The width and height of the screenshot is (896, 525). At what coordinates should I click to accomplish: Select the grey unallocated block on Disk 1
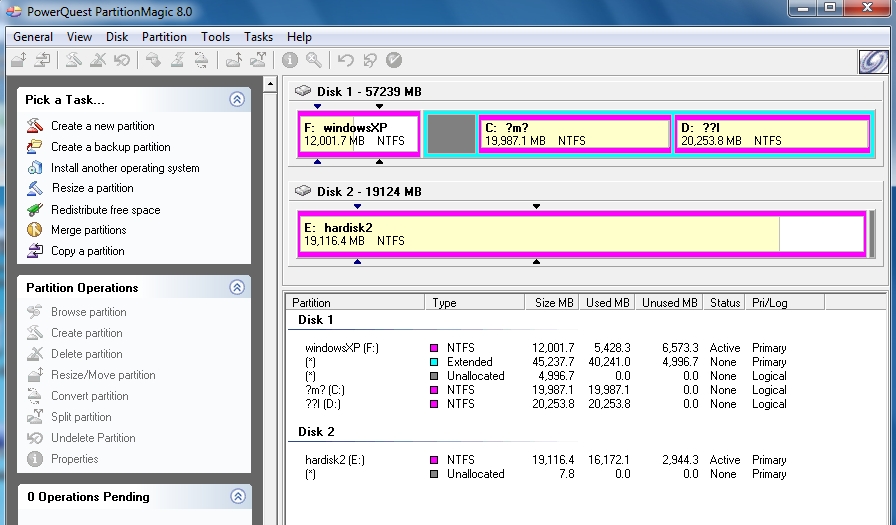tap(451, 134)
